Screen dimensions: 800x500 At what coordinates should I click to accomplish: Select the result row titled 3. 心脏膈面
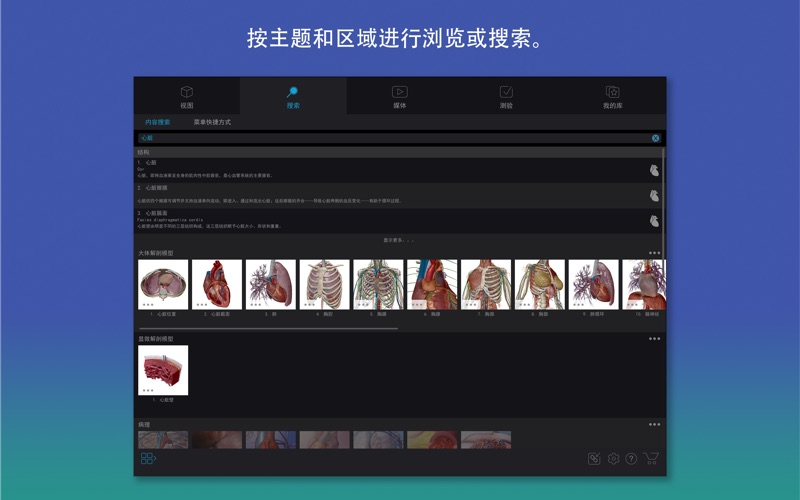point(398,221)
